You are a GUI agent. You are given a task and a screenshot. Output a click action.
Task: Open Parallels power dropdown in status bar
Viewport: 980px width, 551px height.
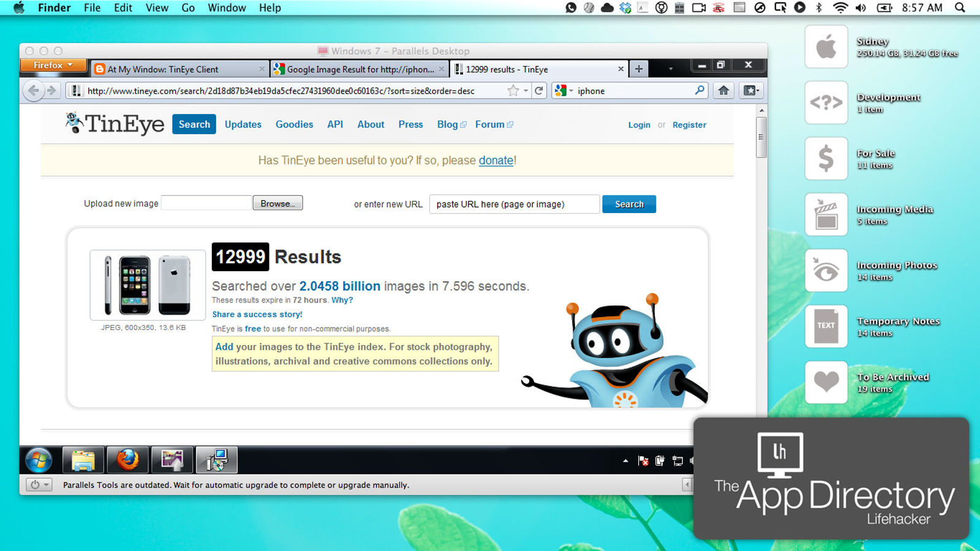(x=39, y=484)
